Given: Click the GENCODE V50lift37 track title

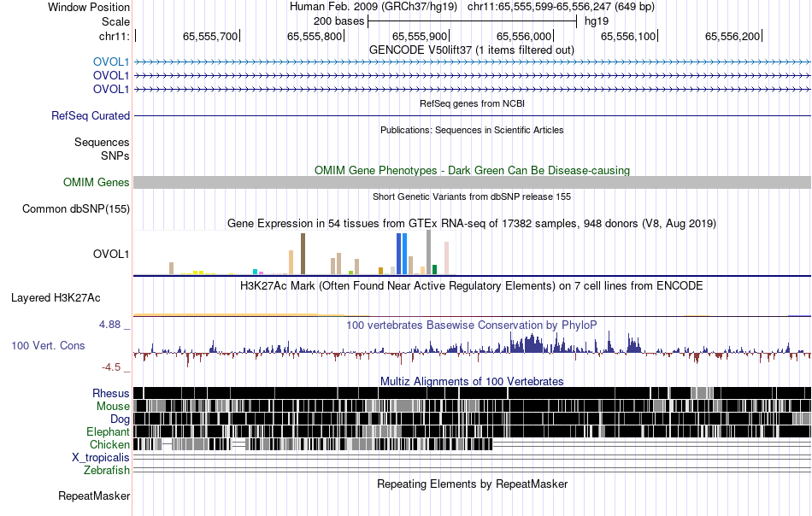Looking at the screenshot, I should coord(472,50).
